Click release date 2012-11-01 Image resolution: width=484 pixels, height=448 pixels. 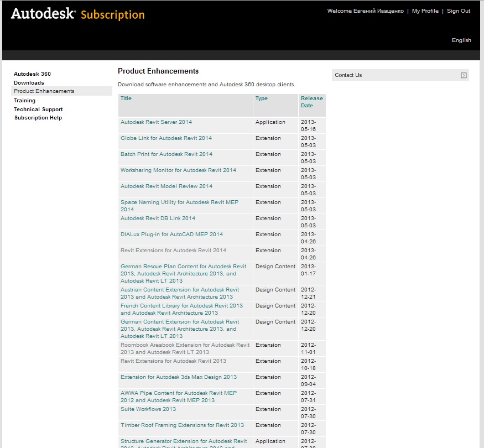[308, 348]
